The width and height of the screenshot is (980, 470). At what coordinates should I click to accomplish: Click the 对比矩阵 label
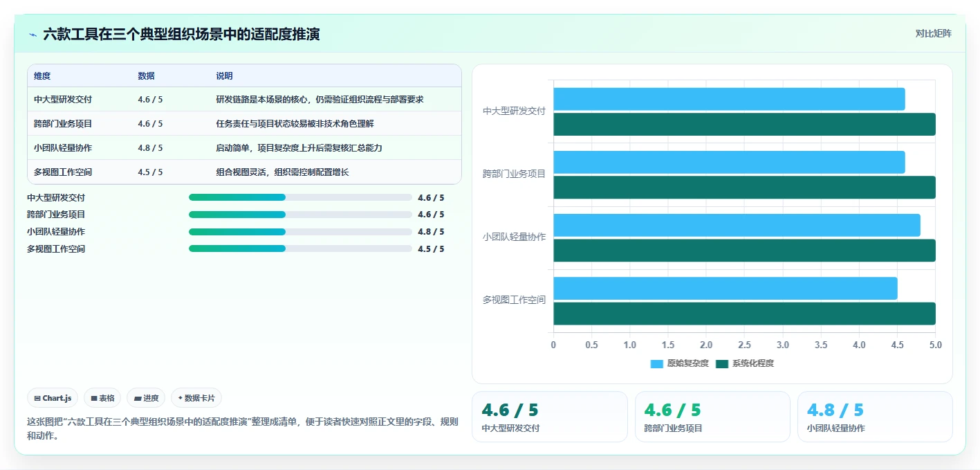pyautogui.click(x=933, y=33)
